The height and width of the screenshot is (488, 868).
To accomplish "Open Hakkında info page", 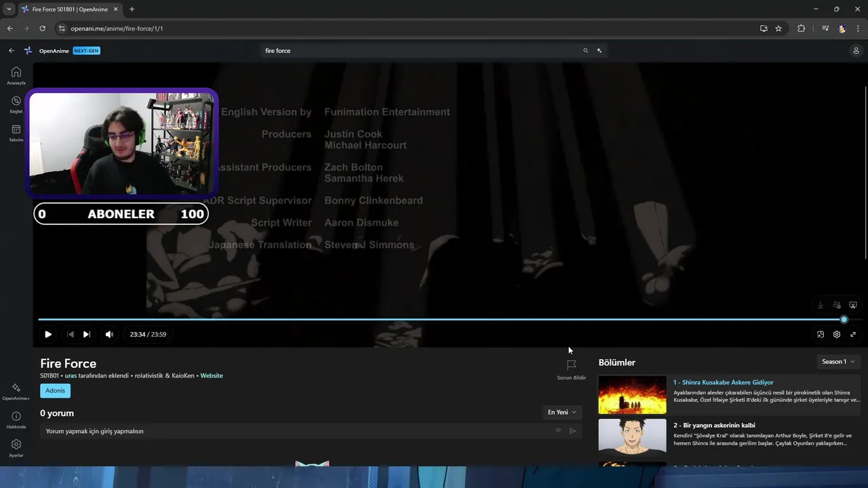I will click(x=16, y=420).
